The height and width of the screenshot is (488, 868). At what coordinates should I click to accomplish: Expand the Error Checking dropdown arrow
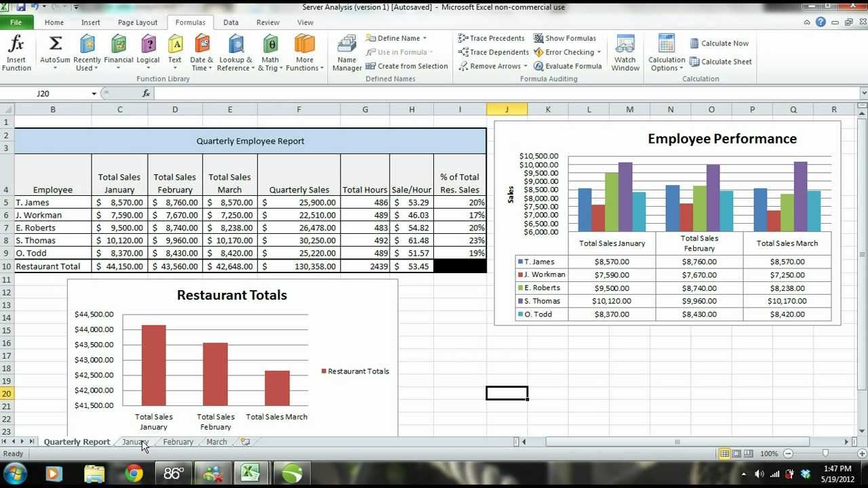coord(599,52)
